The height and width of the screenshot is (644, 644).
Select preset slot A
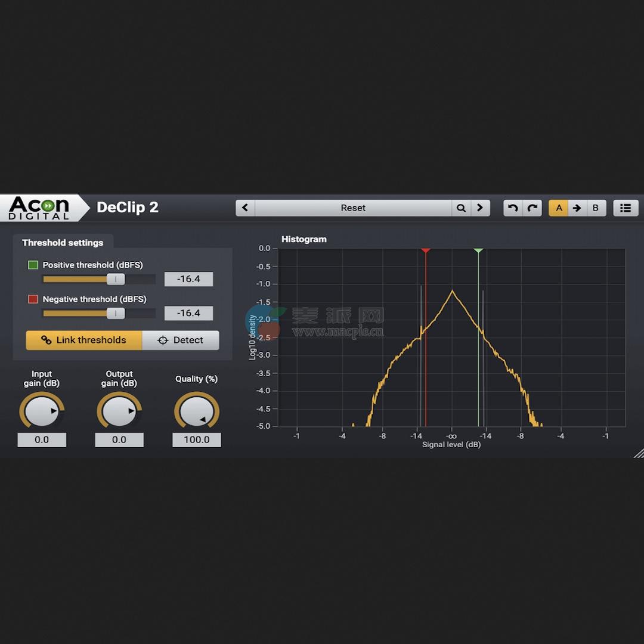tap(559, 208)
